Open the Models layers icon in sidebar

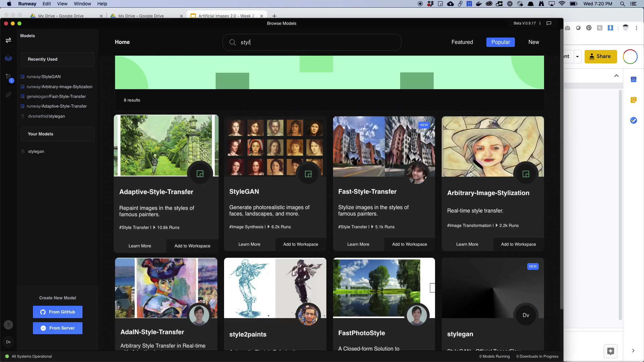pos(8,58)
